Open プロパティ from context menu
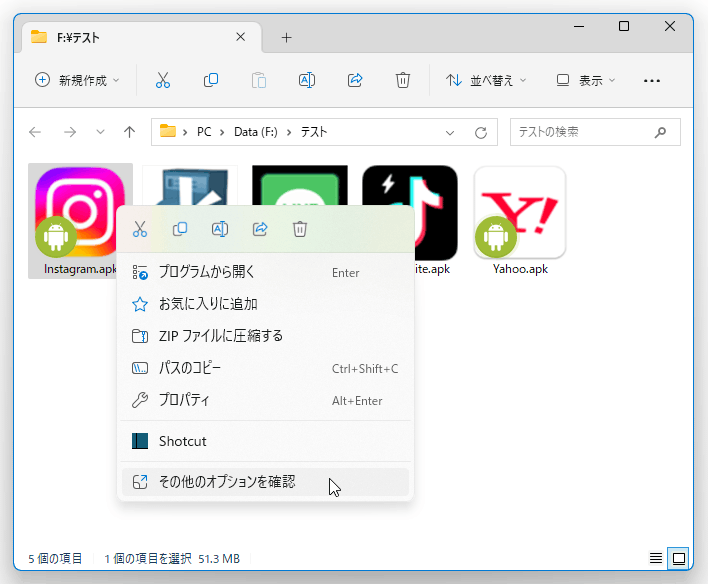This screenshot has width=708, height=584. (x=266, y=400)
